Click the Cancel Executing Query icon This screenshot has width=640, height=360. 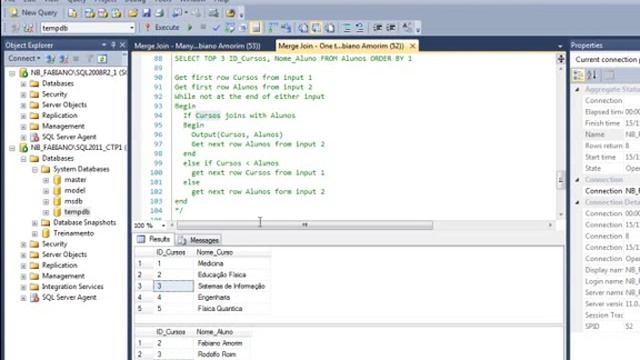pyautogui.click(x=203, y=28)
